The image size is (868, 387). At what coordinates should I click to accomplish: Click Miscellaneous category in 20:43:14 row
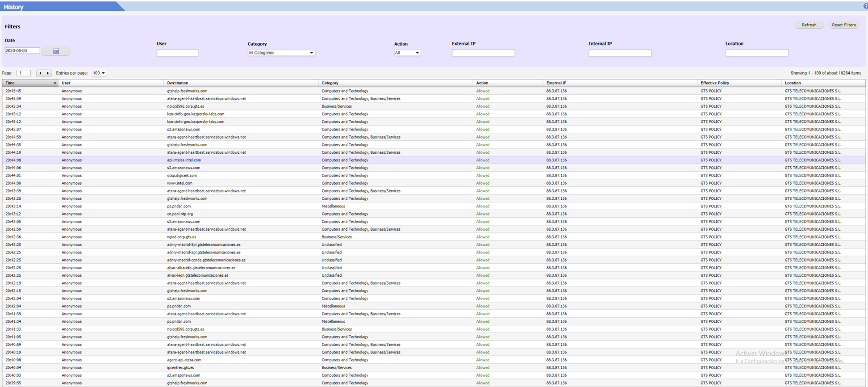click(333, 206)
